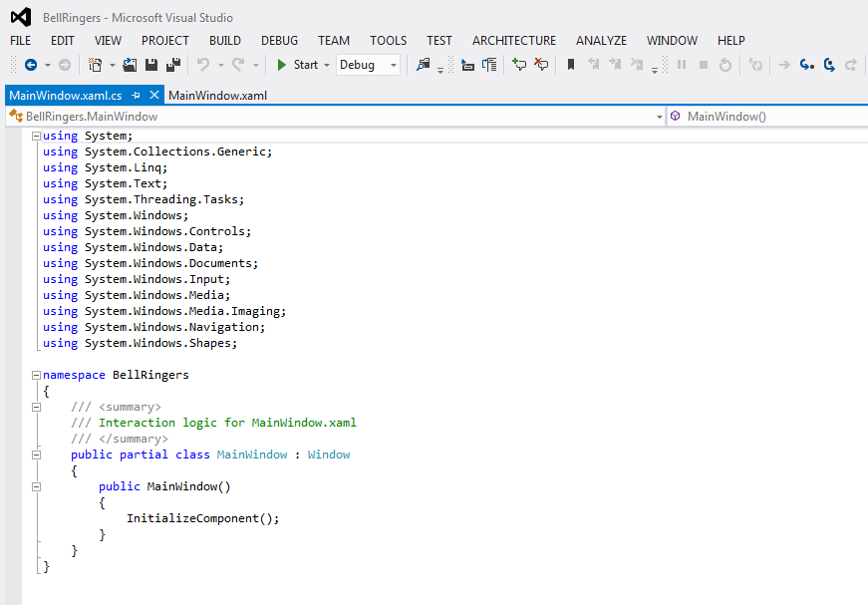Viewport: 868px width, 605px height.
Task: Click the Navigate Backward arrow icon
Action: (x=31, y=65)
